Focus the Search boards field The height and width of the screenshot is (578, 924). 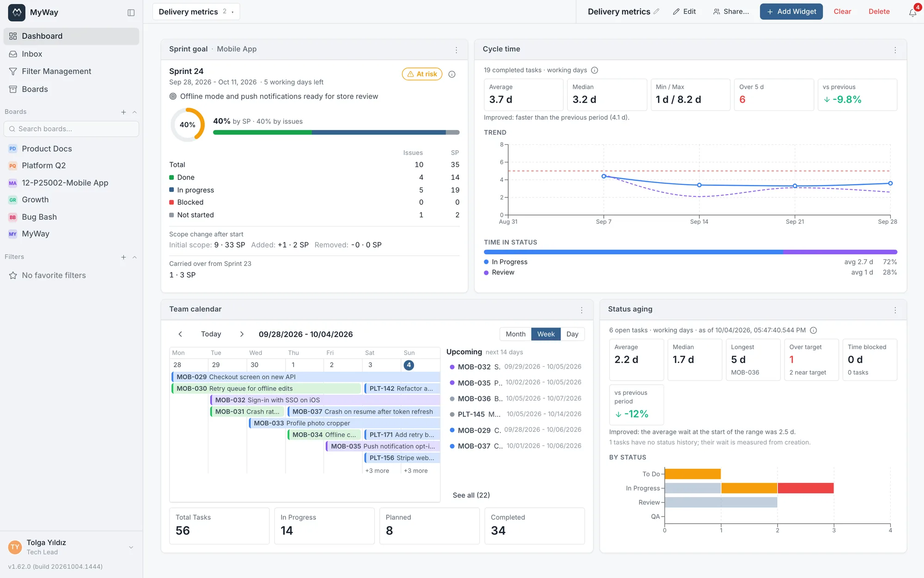pyautogui.click(x=71, y=129)
